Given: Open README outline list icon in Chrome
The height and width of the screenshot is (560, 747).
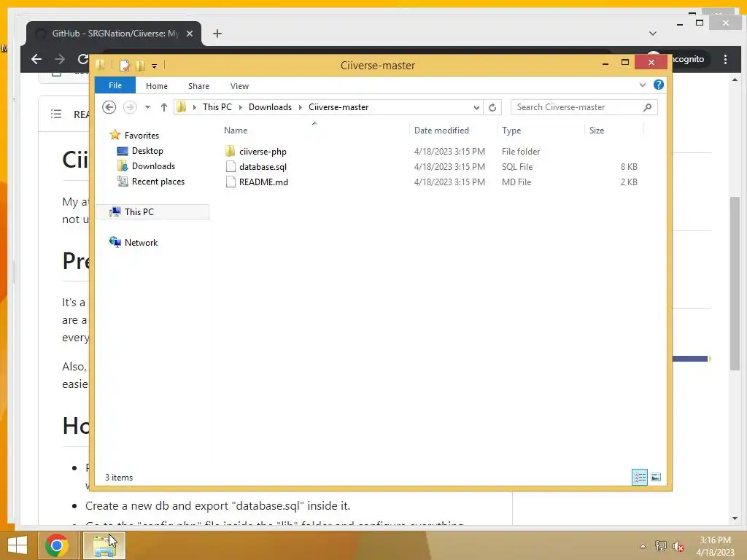Looking at the screenshot, I should pyautogui.click(x=56, y=114).
